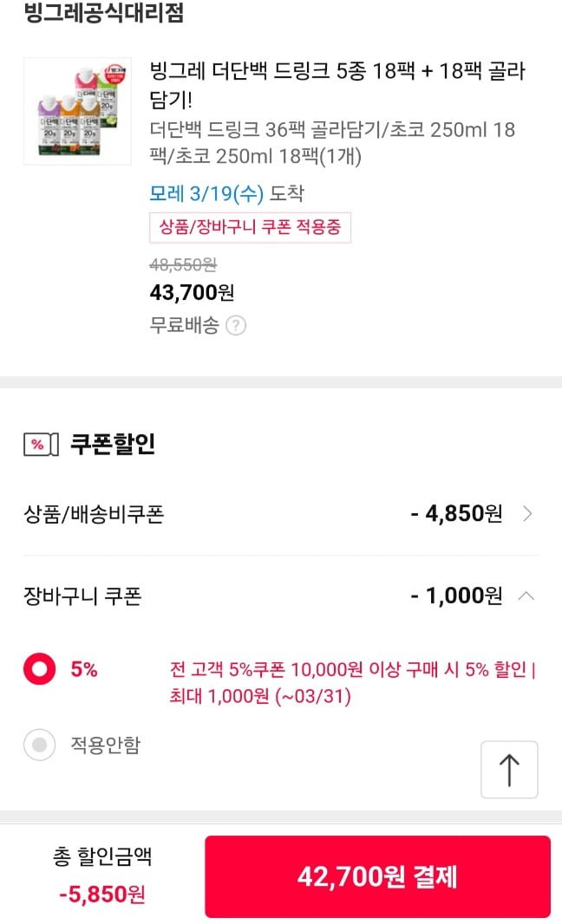This screenshot has width=562, height=924.
Task: Click the coupon discount percent ticket icon
Action: pyautogui.click(x=41, y=445)
